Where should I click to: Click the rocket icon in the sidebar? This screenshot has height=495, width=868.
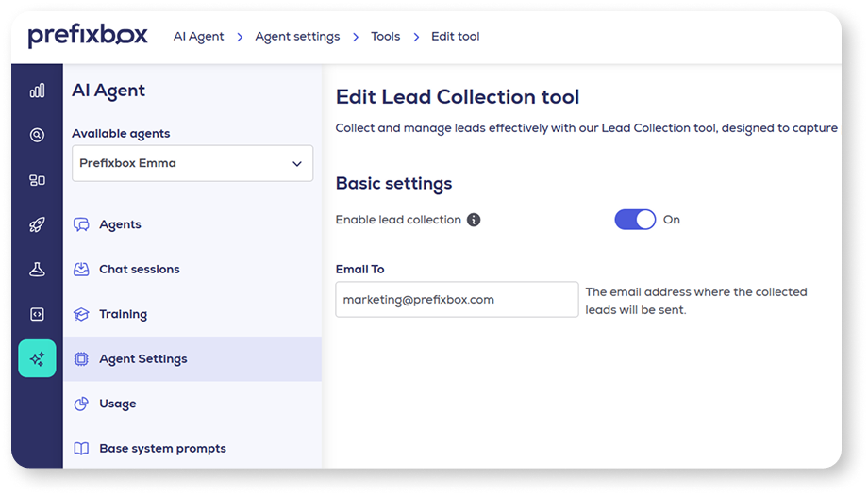(37, 224)
